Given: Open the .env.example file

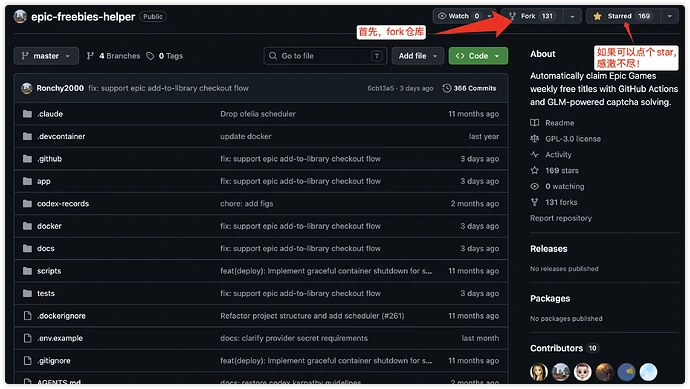Looking at the screenshot, I should 60,338.
